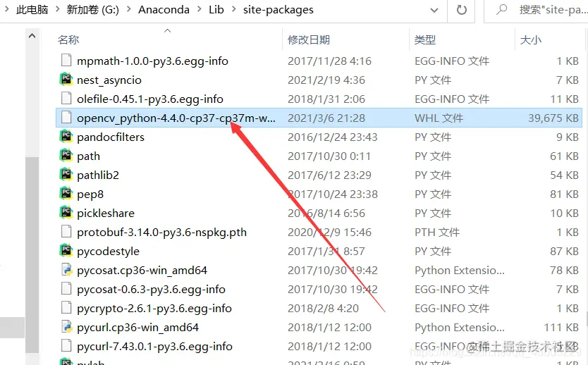Expand the chevron after 新加卷 (G:) breadcrumb
Image resolution: width=588 pixels, height=365 pixels.
[x=128, y=10]
